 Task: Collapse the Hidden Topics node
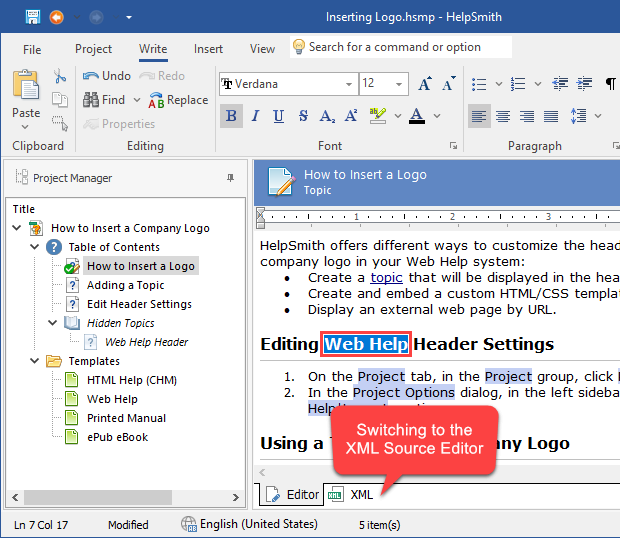53,323
